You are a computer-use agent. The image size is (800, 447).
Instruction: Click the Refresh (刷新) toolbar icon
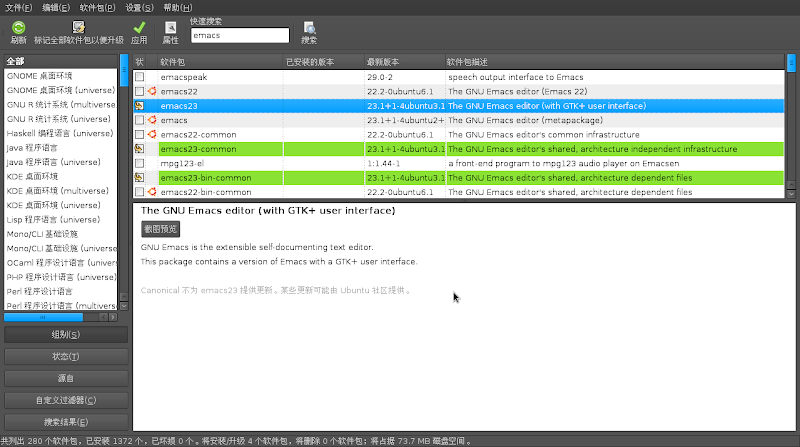(x=18, y=28)
